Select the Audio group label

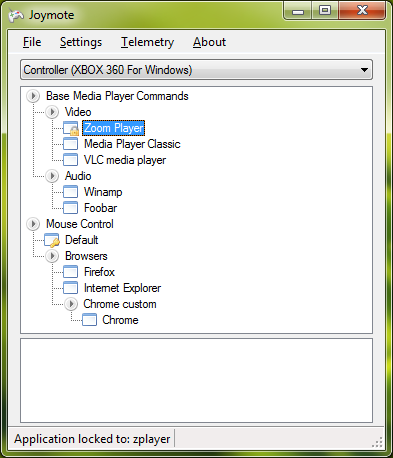78,176
